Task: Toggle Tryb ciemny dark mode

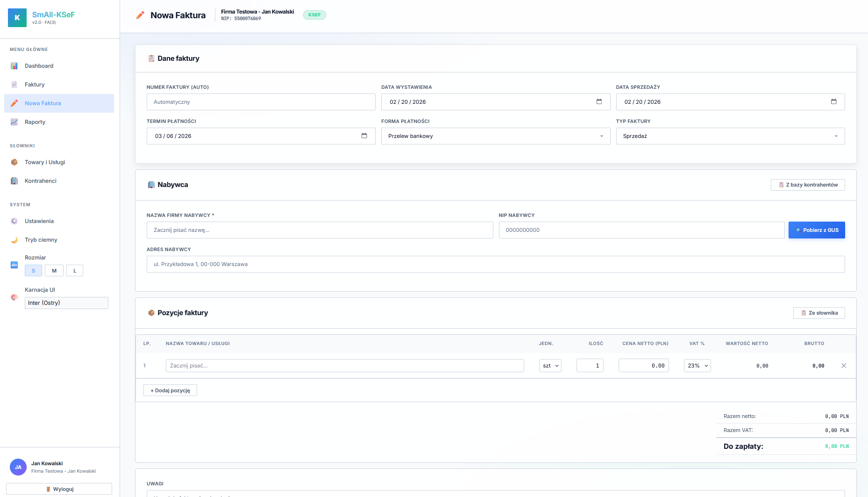Action: coord(41,240)
